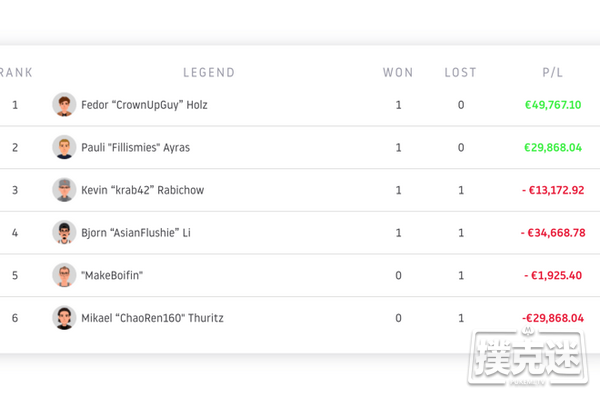Open Pauli "Fillismies" Ayras name link
600x398 pixels.
[135, 147]
